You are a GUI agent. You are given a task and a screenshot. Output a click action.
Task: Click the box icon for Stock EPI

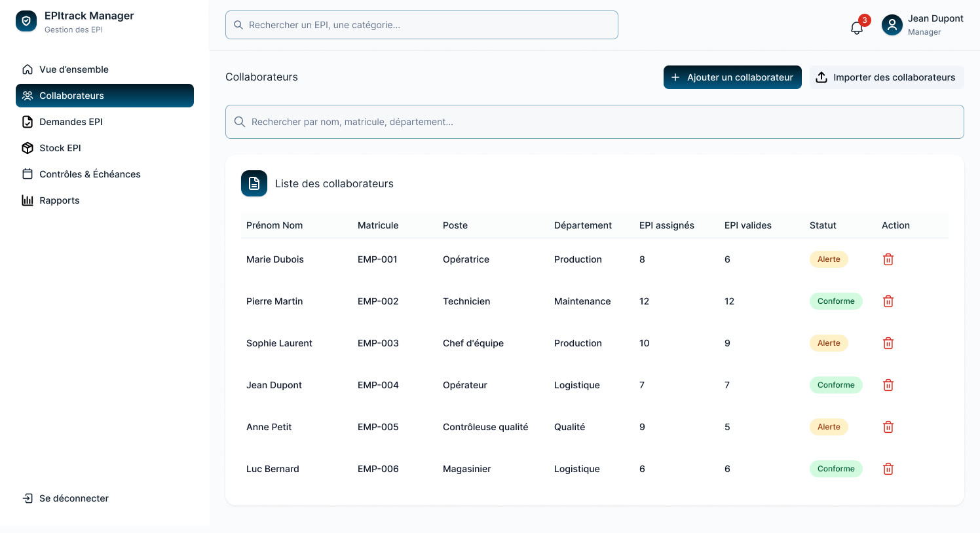point(28,148)
